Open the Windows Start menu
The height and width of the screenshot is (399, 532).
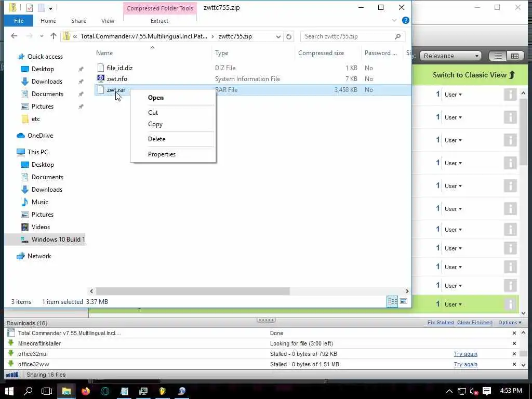point(9,391)
